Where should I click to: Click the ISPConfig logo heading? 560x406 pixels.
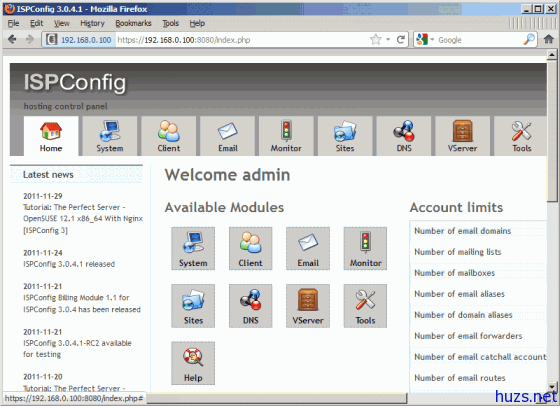pos(75,82)
